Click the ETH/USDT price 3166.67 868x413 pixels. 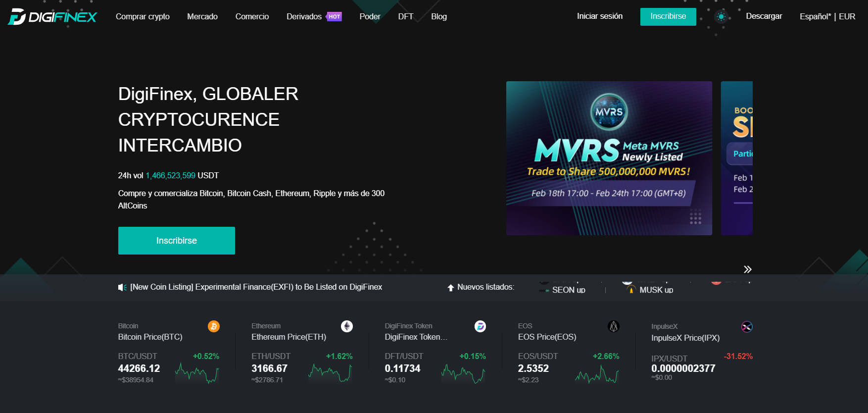pyautogui.click(x=269, y=369)
